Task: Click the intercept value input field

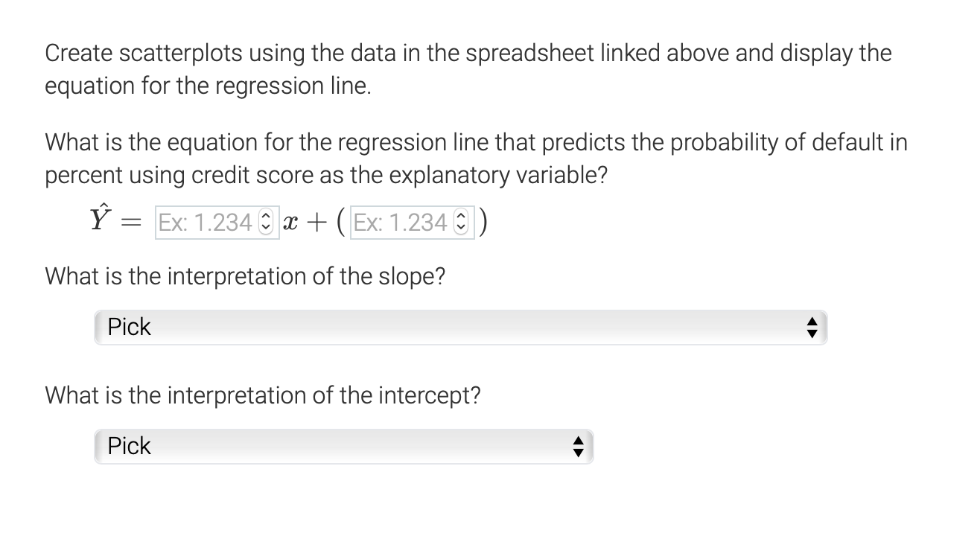Action: [412, 223]
